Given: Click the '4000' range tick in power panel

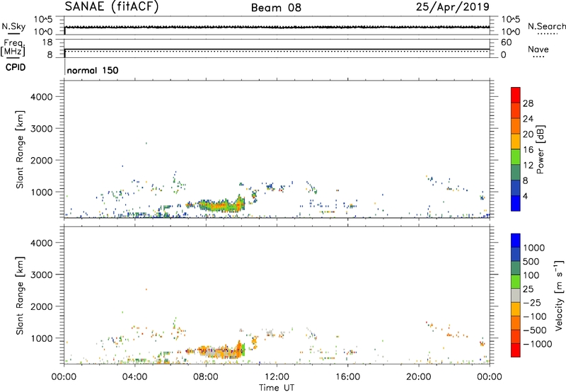Looking at the screenshot, I should tap(42, 97).
